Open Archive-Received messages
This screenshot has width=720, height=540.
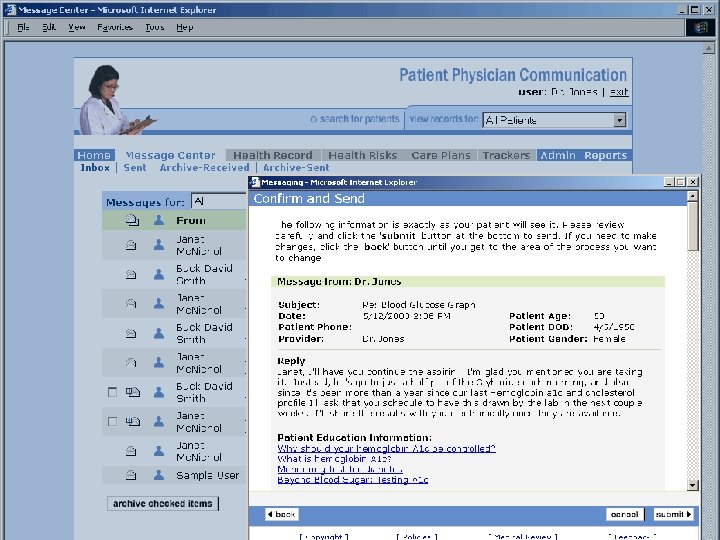[x=204, y=168]
